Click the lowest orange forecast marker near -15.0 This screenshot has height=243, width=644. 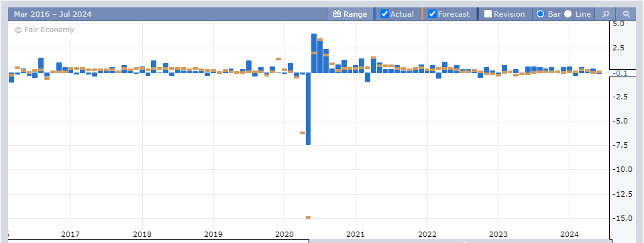[308, 217]
